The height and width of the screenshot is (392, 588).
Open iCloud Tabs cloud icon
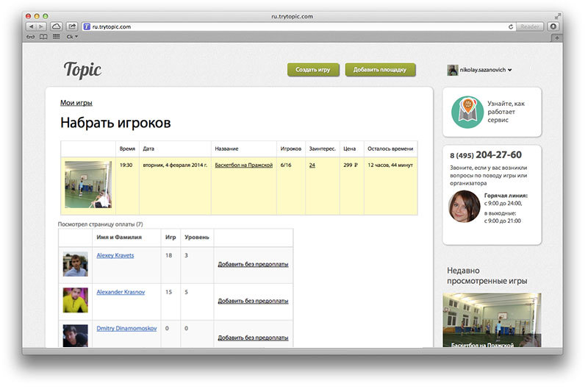point(57,26)
